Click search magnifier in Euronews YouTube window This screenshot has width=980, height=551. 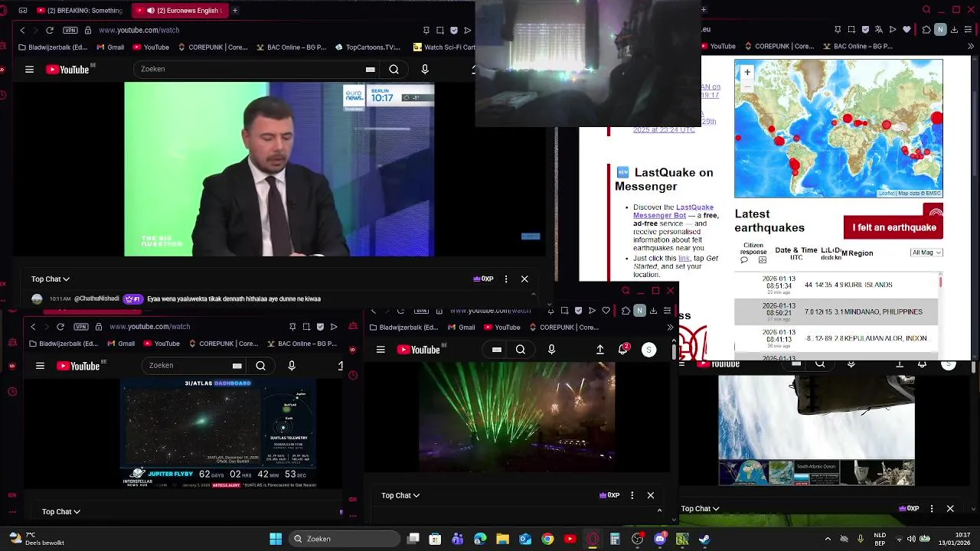pyautogui.click(x=394, y=70)
